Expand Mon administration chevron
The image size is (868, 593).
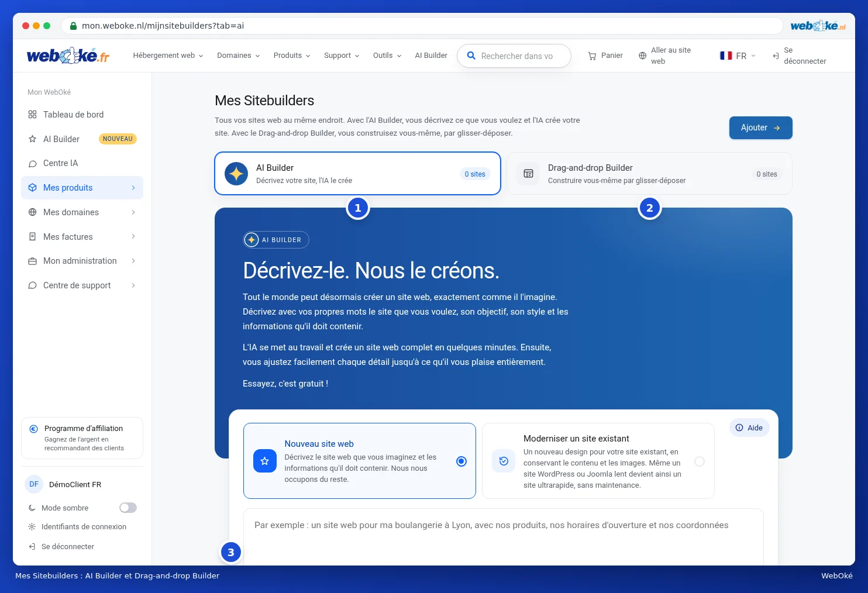coord(133,261)
